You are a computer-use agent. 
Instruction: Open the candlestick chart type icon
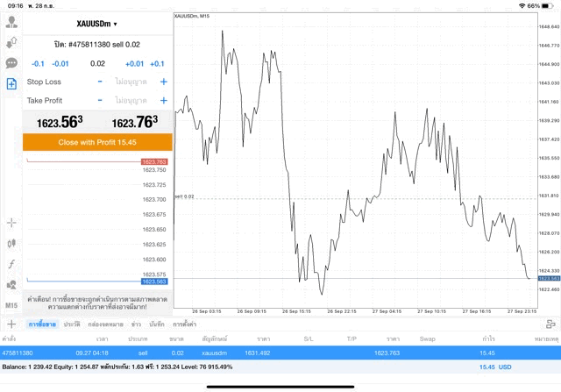pos(11,244)
